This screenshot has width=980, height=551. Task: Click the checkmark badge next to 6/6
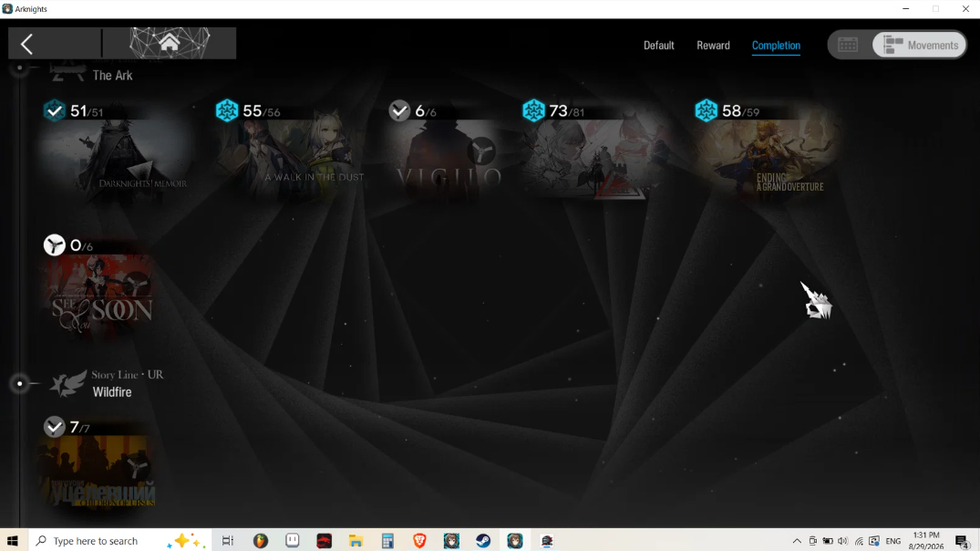point(399,110)
